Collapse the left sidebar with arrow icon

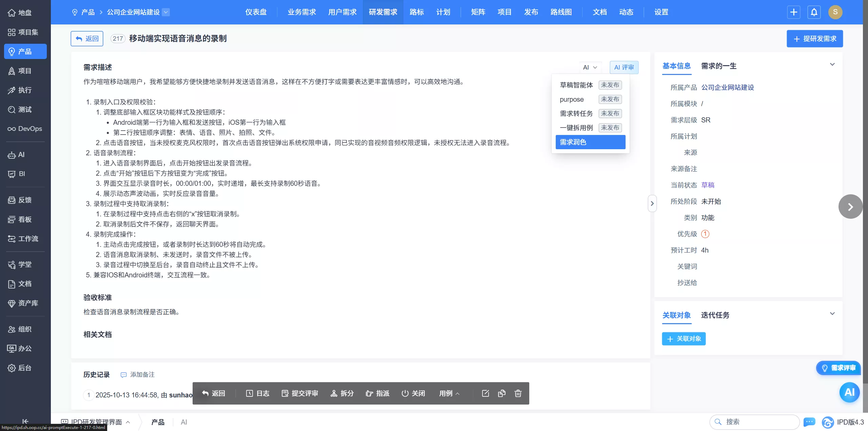[x=25, y=421]
